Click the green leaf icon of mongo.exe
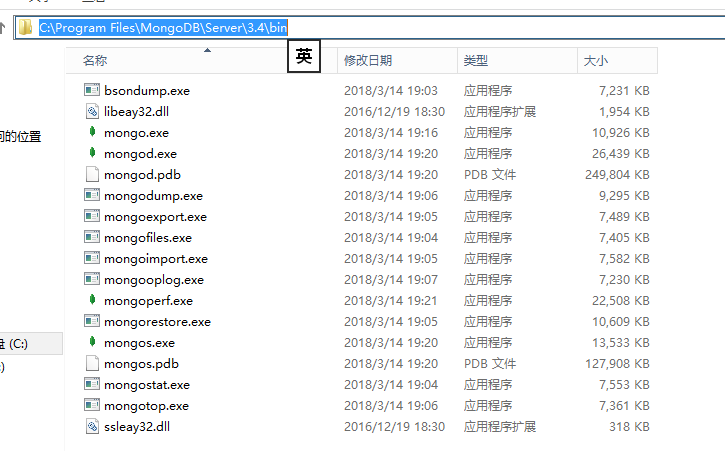This screenshot has width=725, height=451. 92,132
